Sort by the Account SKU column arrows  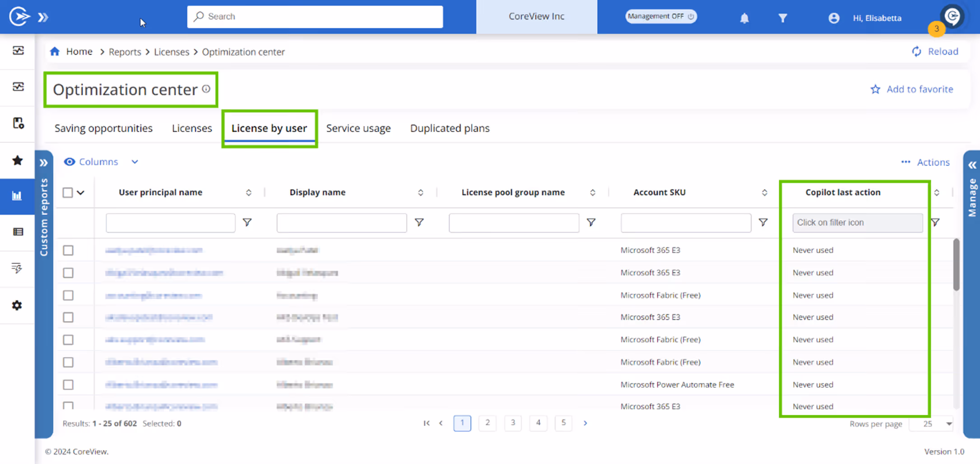764,192
